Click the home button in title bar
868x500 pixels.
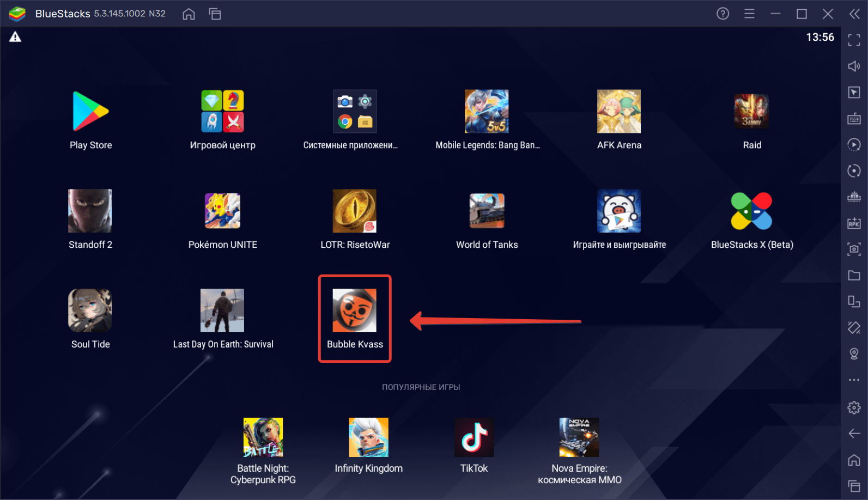point(189,14)
